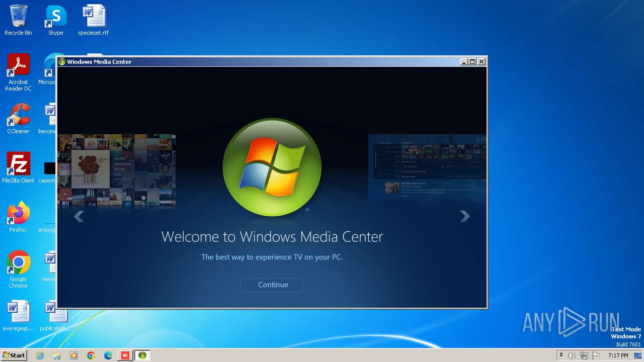
Task: Click the Windows Media Center taskbar button
Action: click(142, 355)
